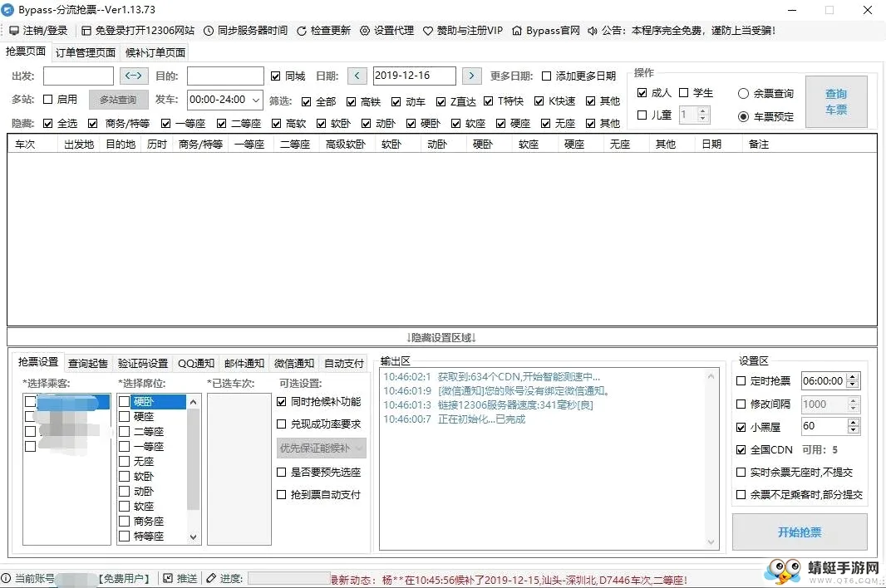Check the 硬卧 seat type
This screenshot has width=886, height=588.
(x=125, y=402)
